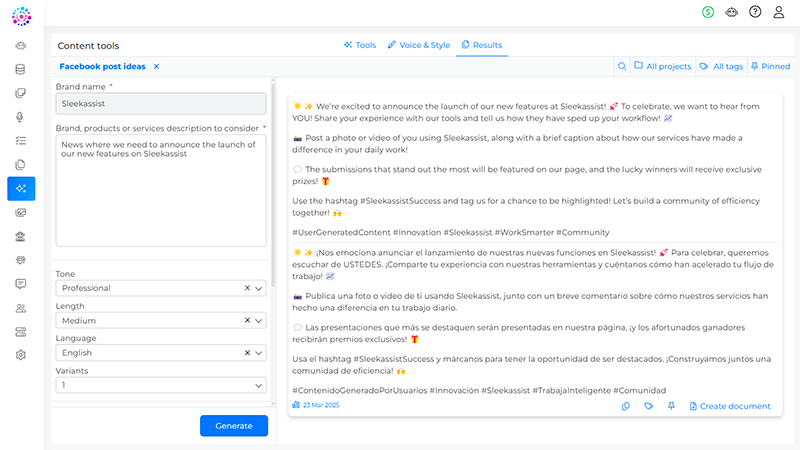
Task: Open the team users icon in sidebar
Action: pos(21,308)
